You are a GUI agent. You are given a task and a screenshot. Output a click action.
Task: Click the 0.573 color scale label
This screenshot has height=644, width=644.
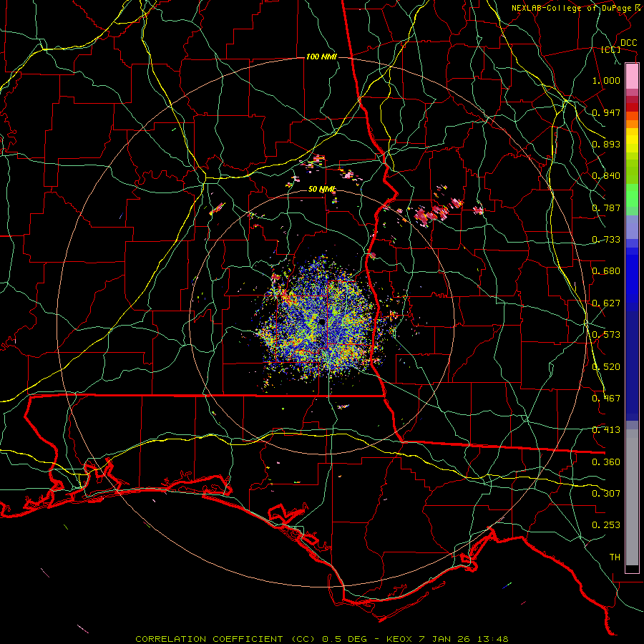coord(606,335)
